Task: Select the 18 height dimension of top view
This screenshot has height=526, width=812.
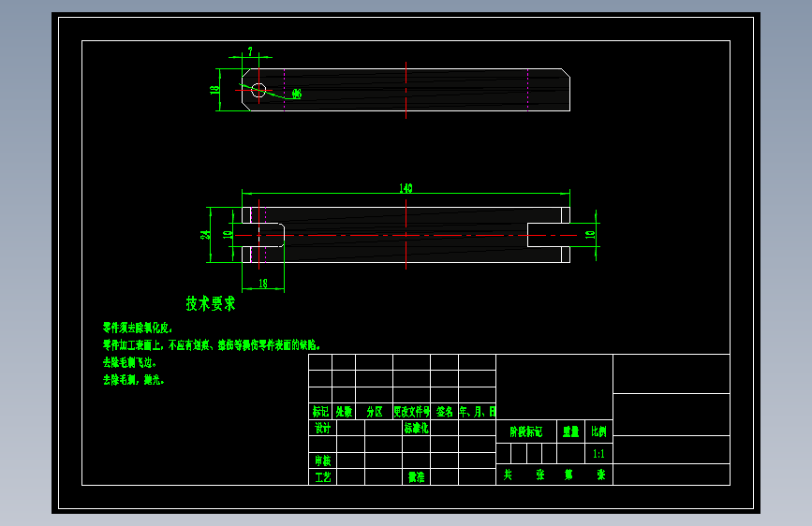Action: (x=214, y=90)
